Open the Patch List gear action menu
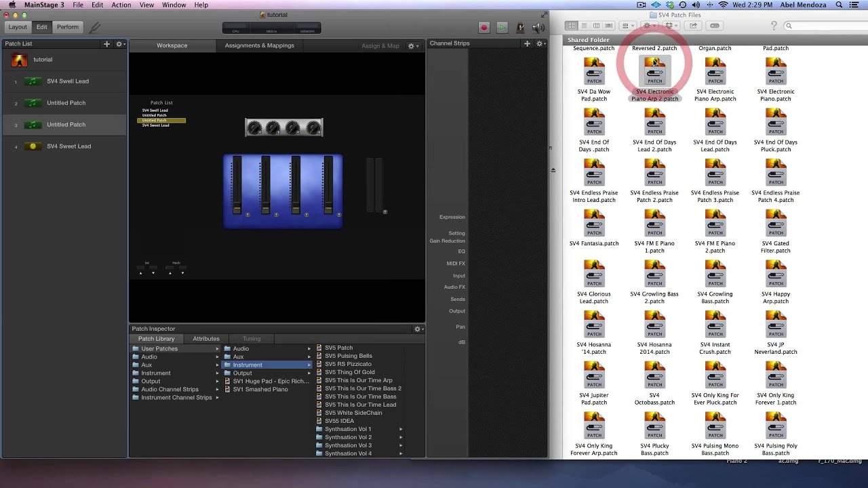Image resolution: width=868 pixels, height=488 pixels. click(120, 43)
